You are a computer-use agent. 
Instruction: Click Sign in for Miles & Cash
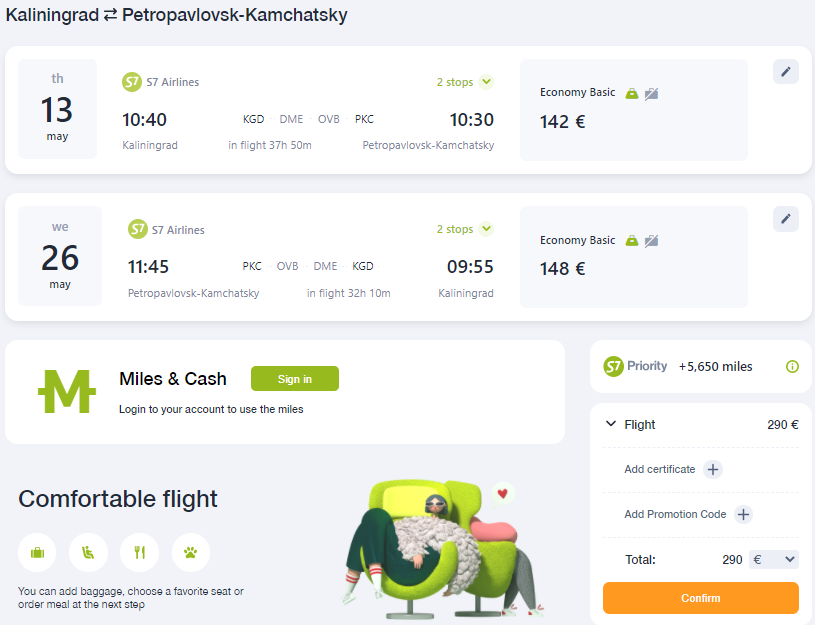click(295, 379)
